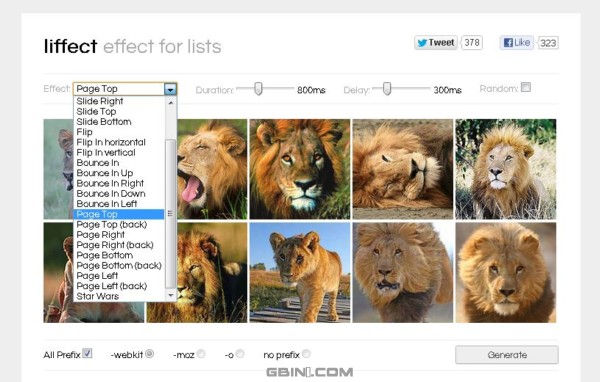Click the Generate button
600x382 pixels.
(507, 355)
